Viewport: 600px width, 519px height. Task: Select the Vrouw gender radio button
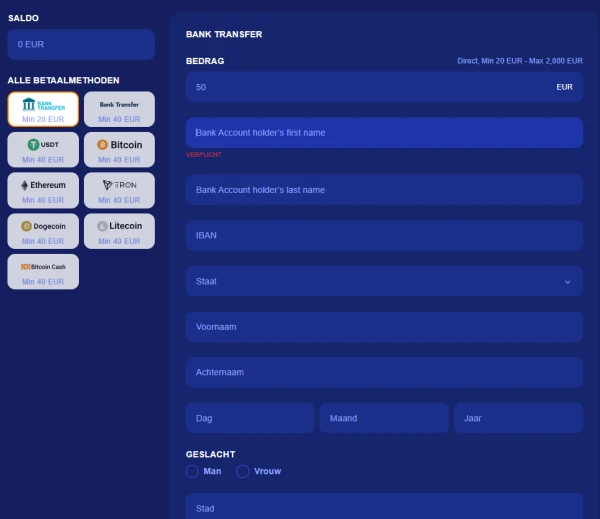[243, 471]
